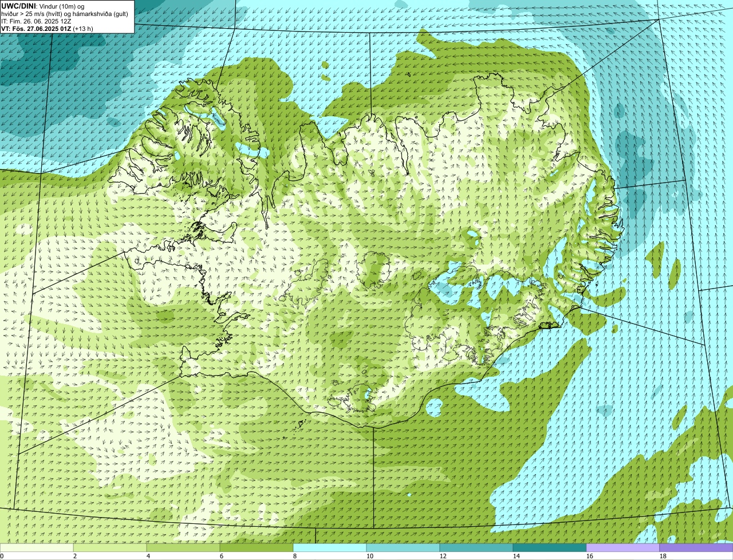Choose the darker green 6–8 m/s legend swatch
Image resolution: width=733 pixels, height=560 pixels.
(x=257, y=547)
